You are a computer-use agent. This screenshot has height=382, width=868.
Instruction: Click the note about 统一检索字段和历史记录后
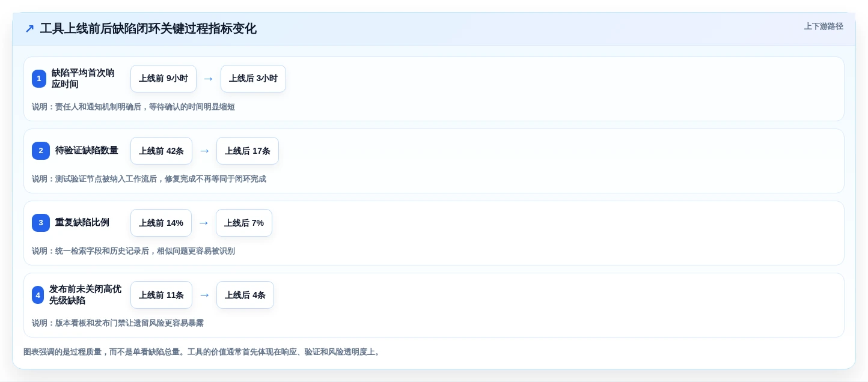133,251
